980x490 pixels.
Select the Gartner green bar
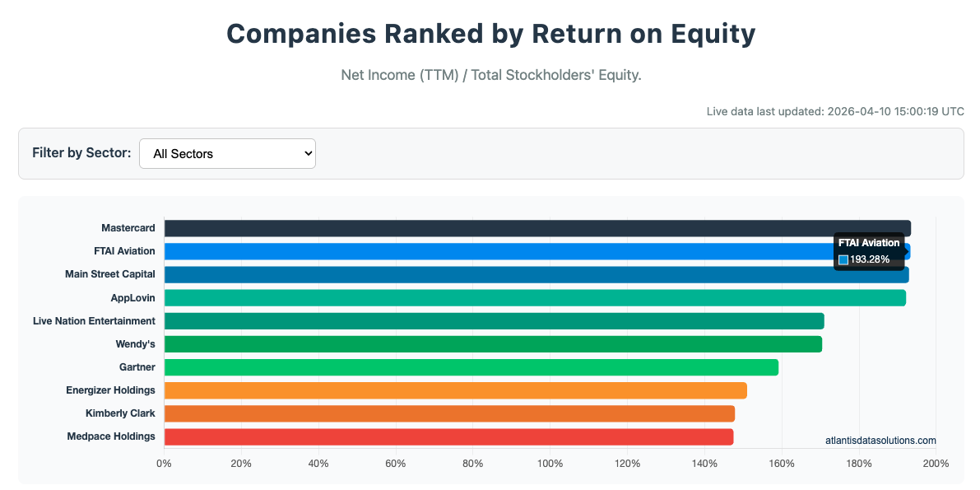click(x=469, y=366)
